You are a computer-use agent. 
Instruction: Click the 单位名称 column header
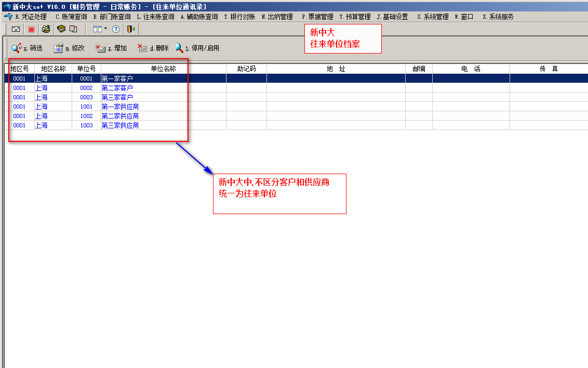(163, 69)
